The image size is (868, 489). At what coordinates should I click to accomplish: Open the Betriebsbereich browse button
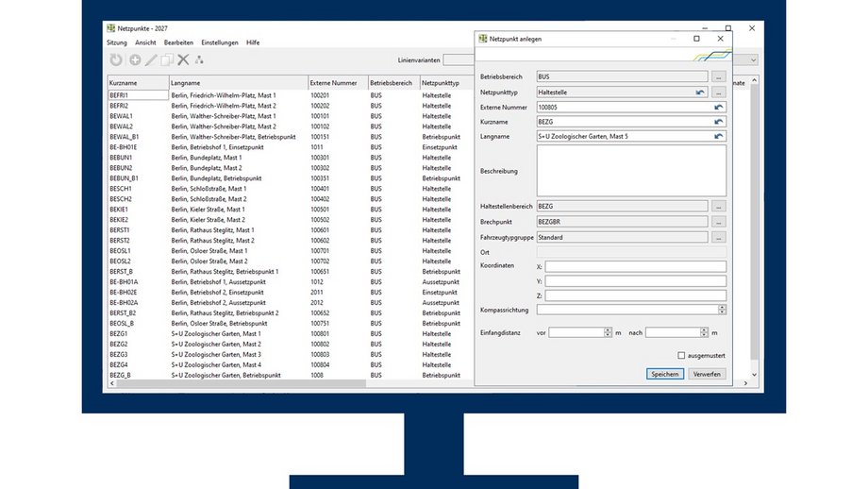[719, 75]
